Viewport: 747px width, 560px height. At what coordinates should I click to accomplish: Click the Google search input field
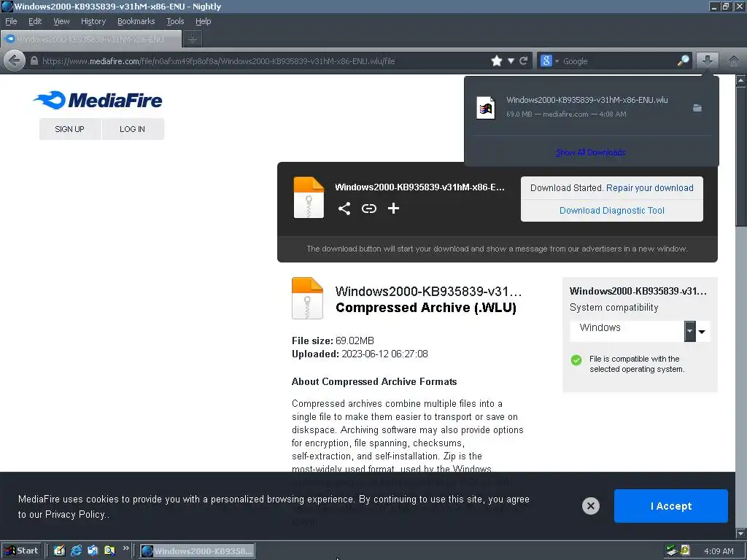[x=619, y=61]
